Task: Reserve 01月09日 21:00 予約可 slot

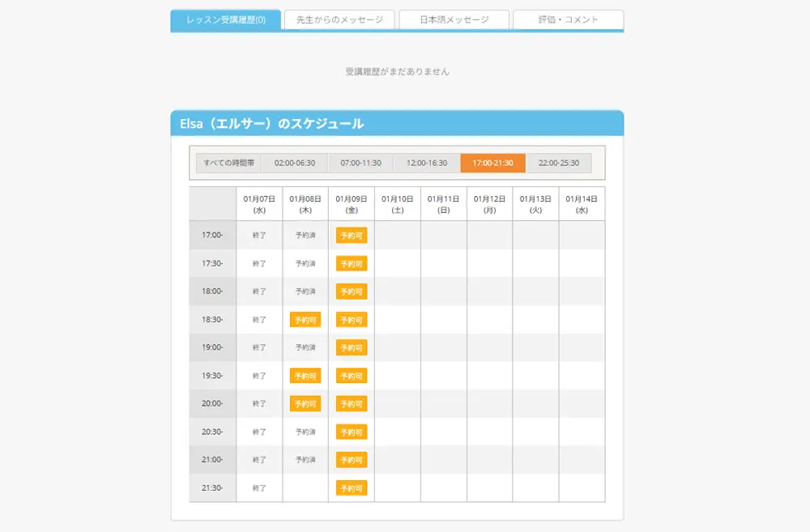Action: pos(352,460)
